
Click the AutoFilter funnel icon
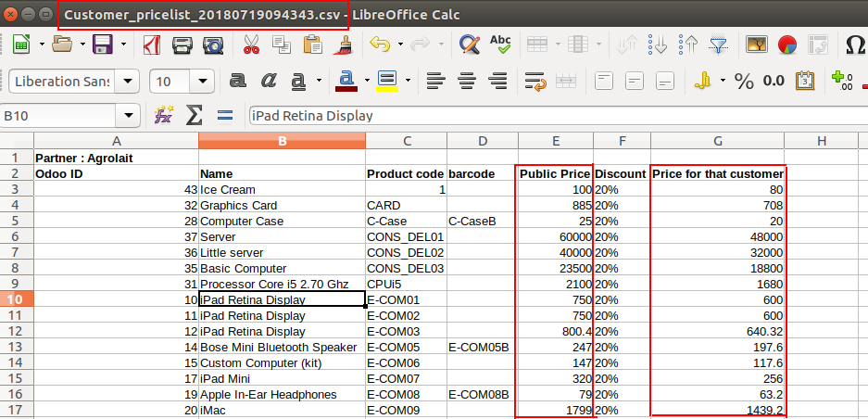(x=718, y=44)
